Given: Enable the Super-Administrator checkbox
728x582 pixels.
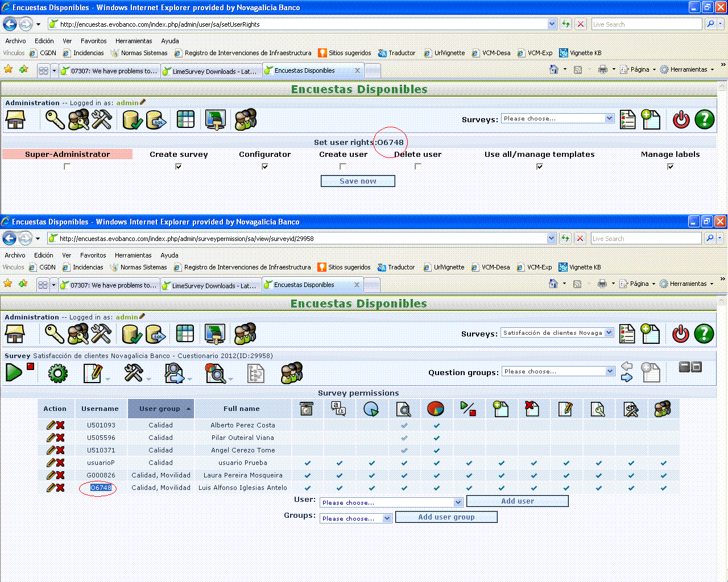Looking at the screenshot, I should [x=67, y=167].
